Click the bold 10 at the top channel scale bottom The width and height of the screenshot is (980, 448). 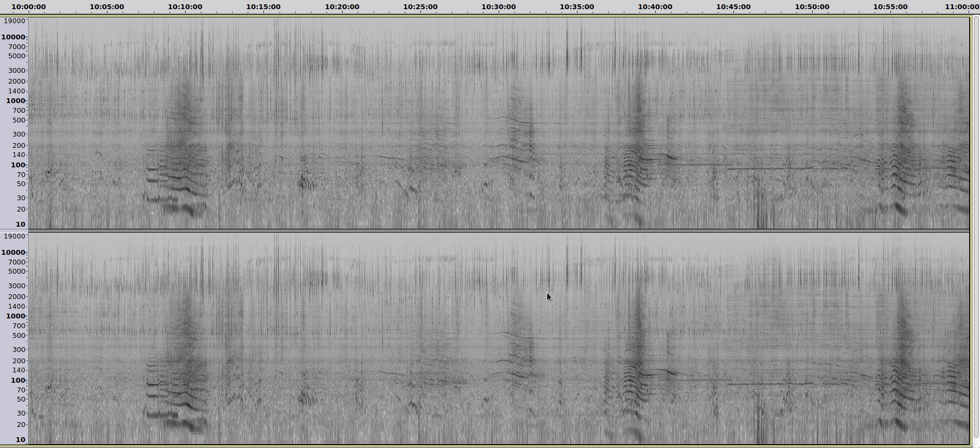pyautogui.click(x=21, y=225)
